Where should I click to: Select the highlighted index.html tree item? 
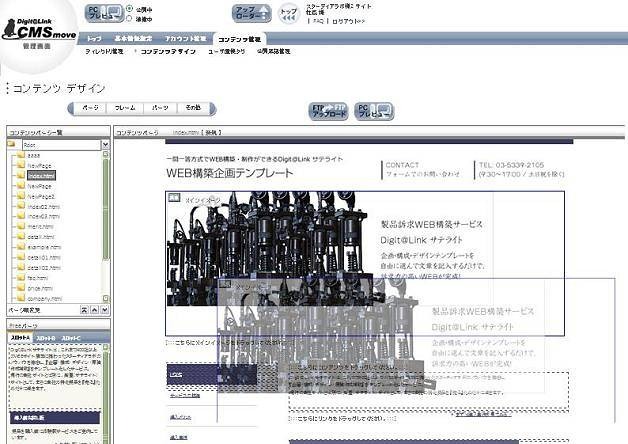[x=41, y=175]
